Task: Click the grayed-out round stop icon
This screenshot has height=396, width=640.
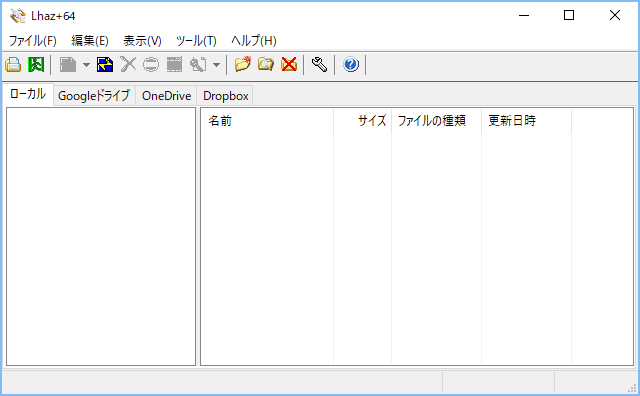Action: [x=151, y=65]
